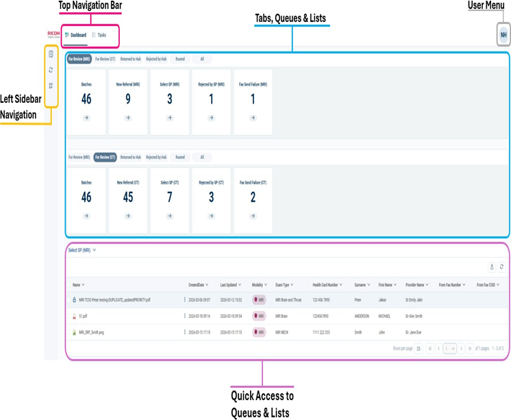Click the refresh icon above the table
The height and width of the screenshot is (420, 511).
point(502,267)
